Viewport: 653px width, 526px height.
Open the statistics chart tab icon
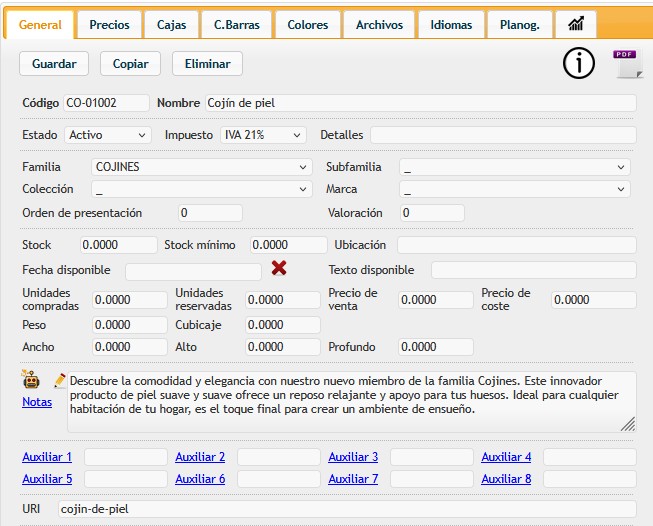(x=576, y=24)
